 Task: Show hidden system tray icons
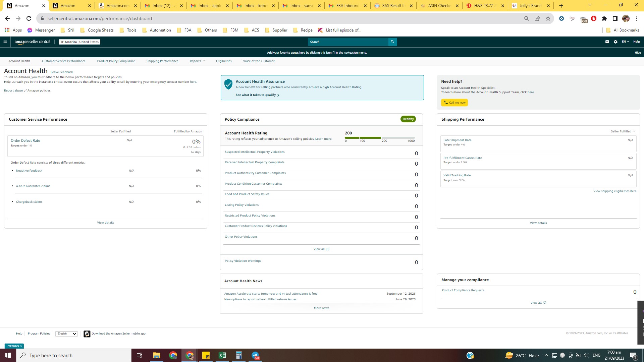pyautogui.click(x=546, y=355)
